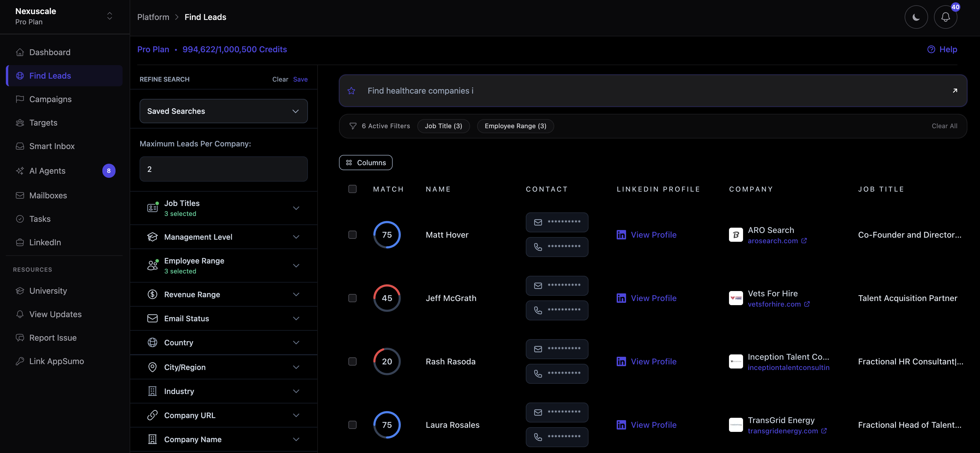Screen dimensions: 980x453
Task: Toggle dark mode moon icon
Action: coord(916,17)
